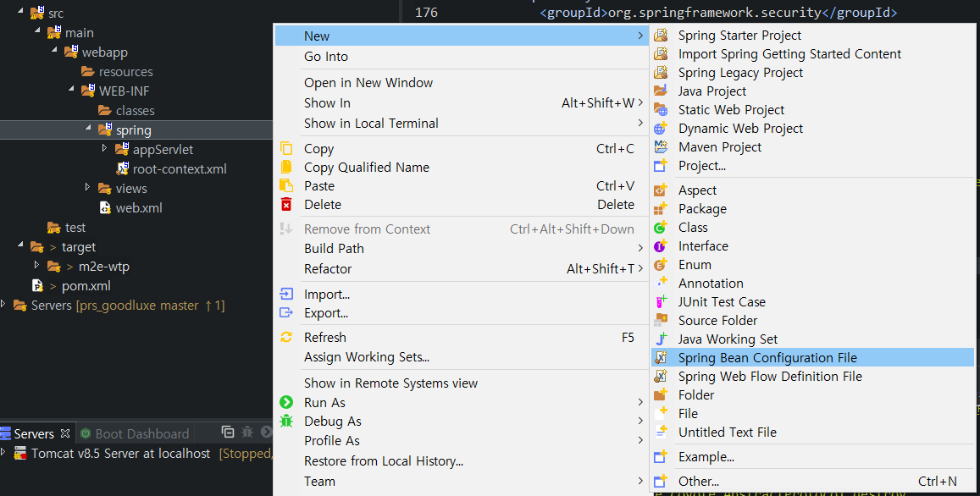Open the Build Path submenu
The width and height of the screenshot is (980, 496).
tap(462, 249)
